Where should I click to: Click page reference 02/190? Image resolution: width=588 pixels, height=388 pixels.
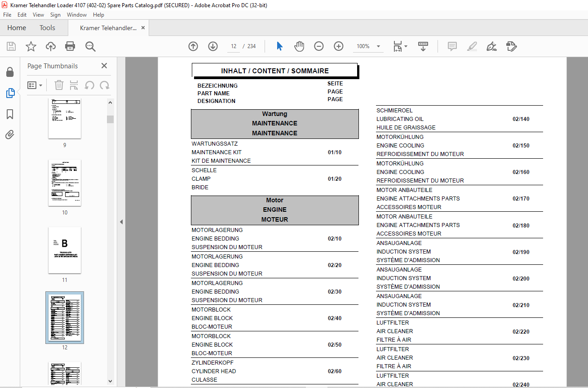tap(521, 252)
